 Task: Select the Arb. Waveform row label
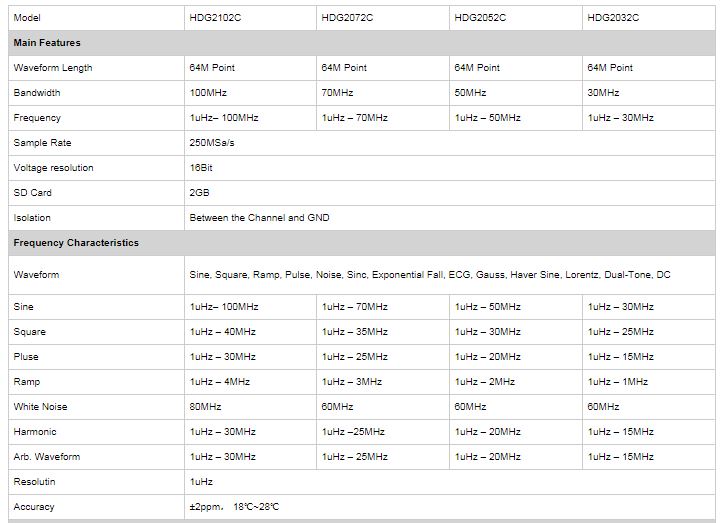[x=46, y=457]
